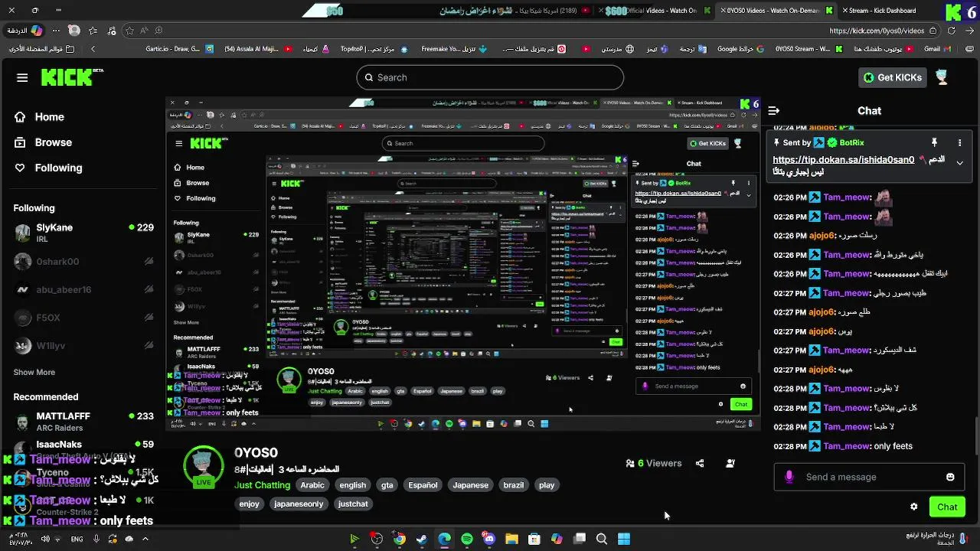Expand the system tray hidden icons chevron
Viewport: 980px width, 551px height.
145,539
